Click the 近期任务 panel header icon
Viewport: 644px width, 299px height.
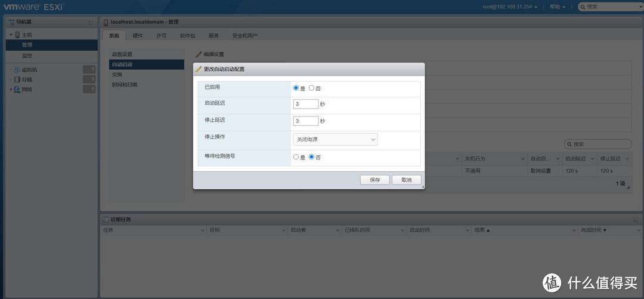(106, 220)
